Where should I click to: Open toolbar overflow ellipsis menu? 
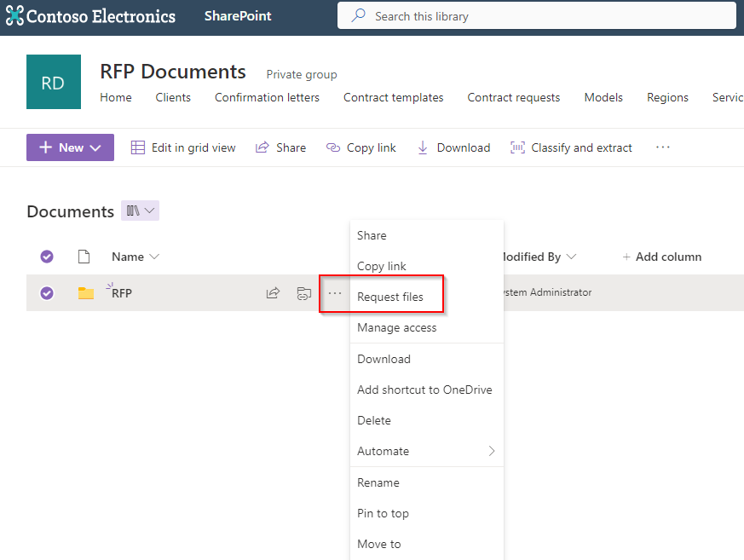click(662, 147)
